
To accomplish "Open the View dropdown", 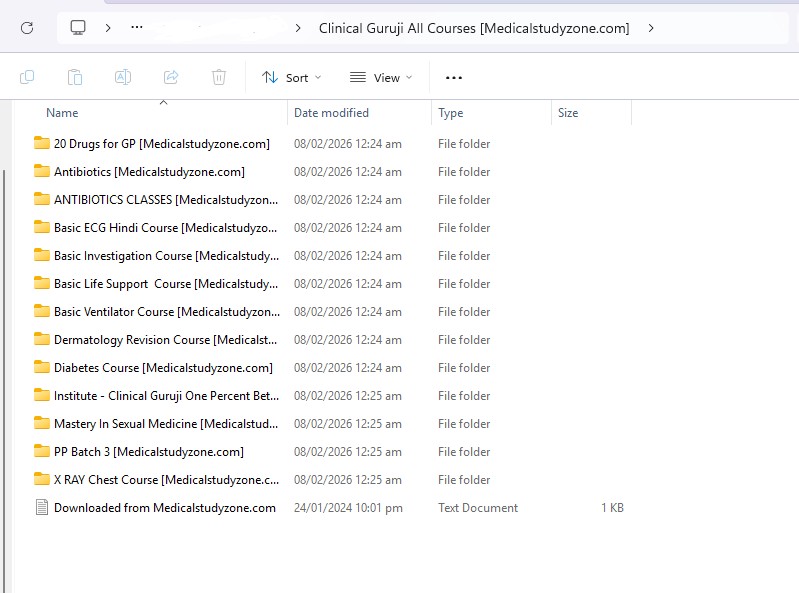I will (381, 77).
